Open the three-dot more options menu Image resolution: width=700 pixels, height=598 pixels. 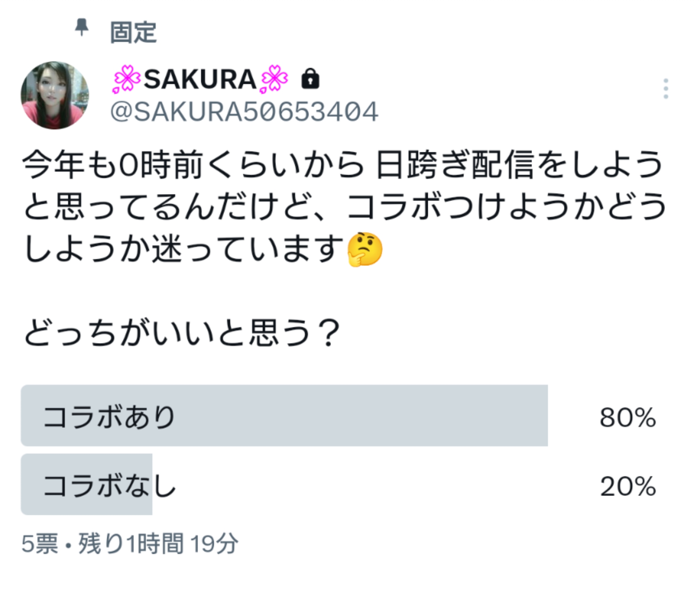tap(665, 89)
